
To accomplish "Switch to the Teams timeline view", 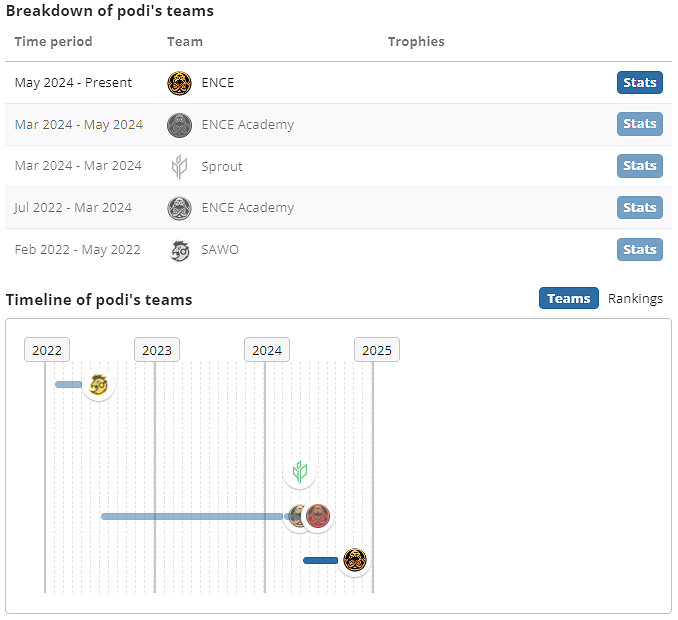I will pyautogui.click(x=568, y=298).
